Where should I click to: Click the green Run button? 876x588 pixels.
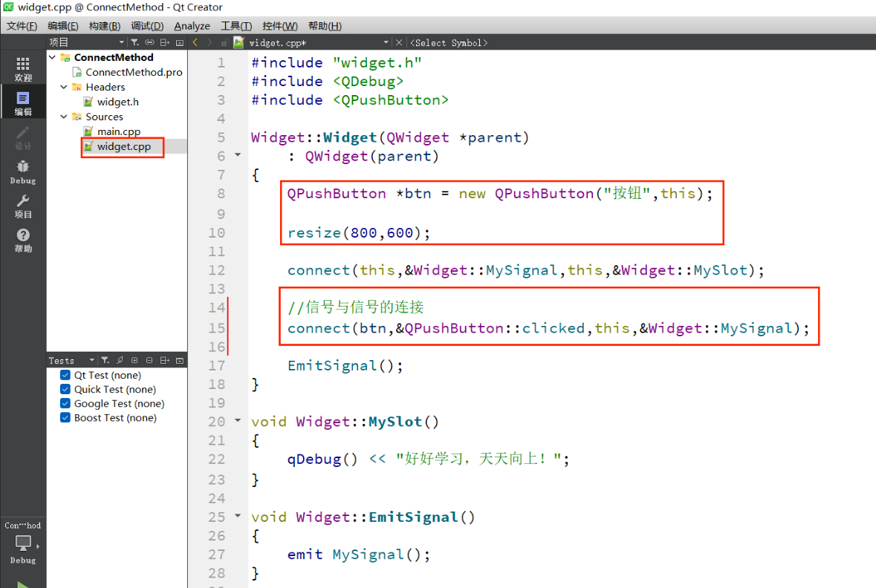point(23,584)
